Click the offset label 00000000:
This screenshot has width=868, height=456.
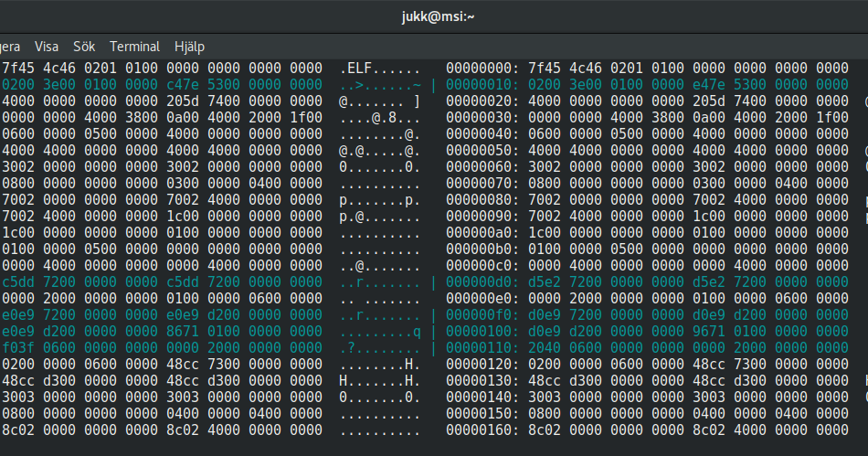(482, 68)
